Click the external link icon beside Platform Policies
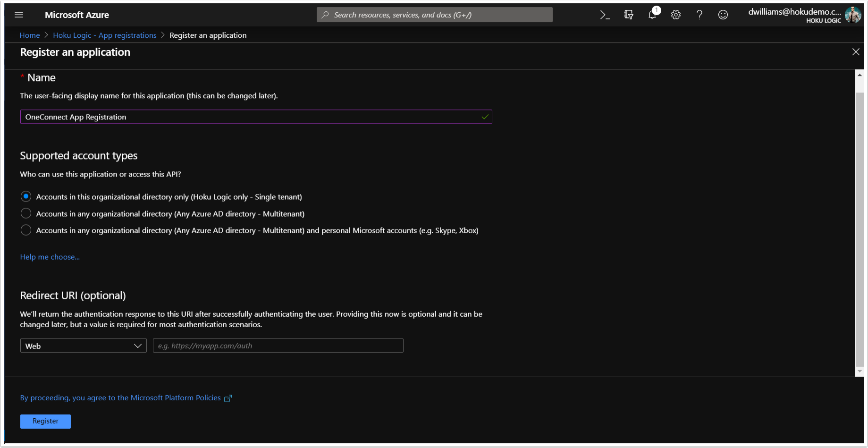The width and height of the screenshot is (868, 448). 228,398
